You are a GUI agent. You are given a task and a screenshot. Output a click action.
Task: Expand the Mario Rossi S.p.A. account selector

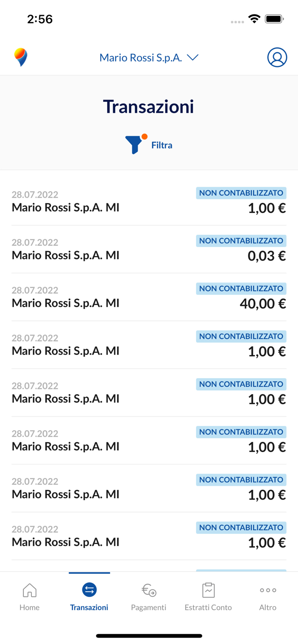(148, 57)
